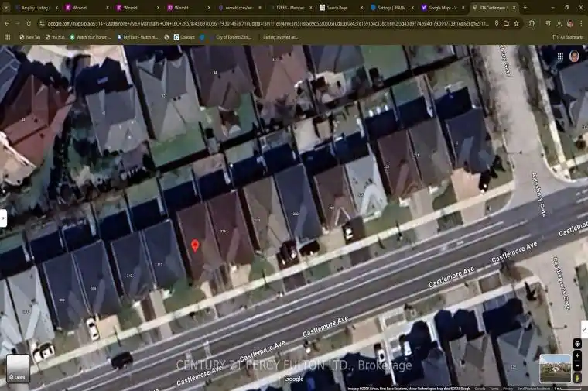The image size is (588, 391).
Task: Switch to the Settings REALM tab
Action: tap(392, 8)
